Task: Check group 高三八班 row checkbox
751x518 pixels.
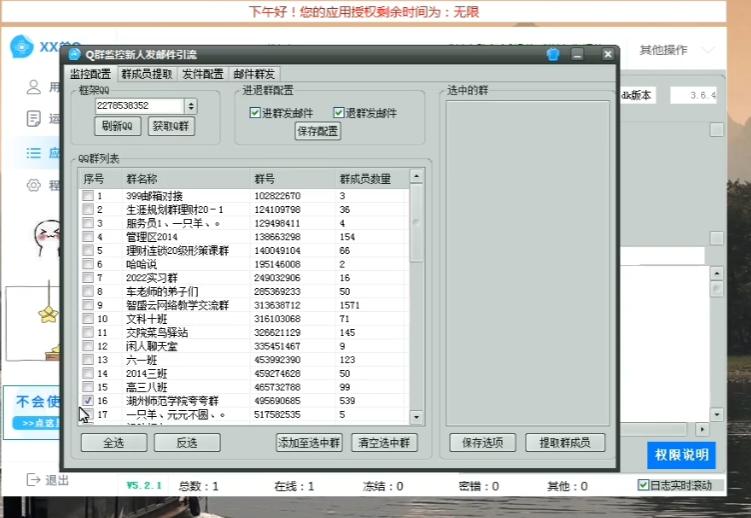Action: 88,387
